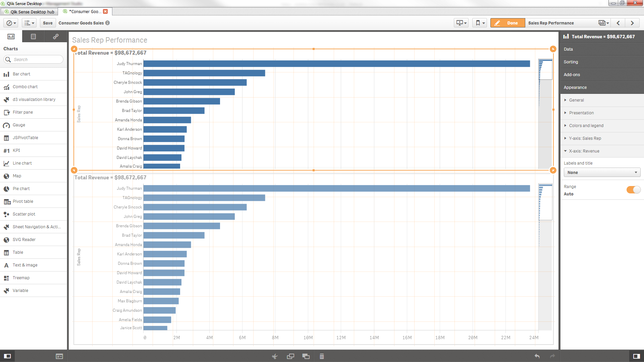644x362 pixels.
Task: Cut the selected object
Action: [275, 356]
